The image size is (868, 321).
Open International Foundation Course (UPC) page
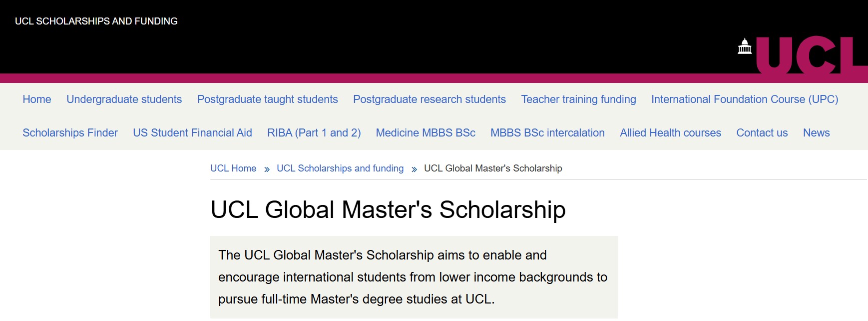745,99
